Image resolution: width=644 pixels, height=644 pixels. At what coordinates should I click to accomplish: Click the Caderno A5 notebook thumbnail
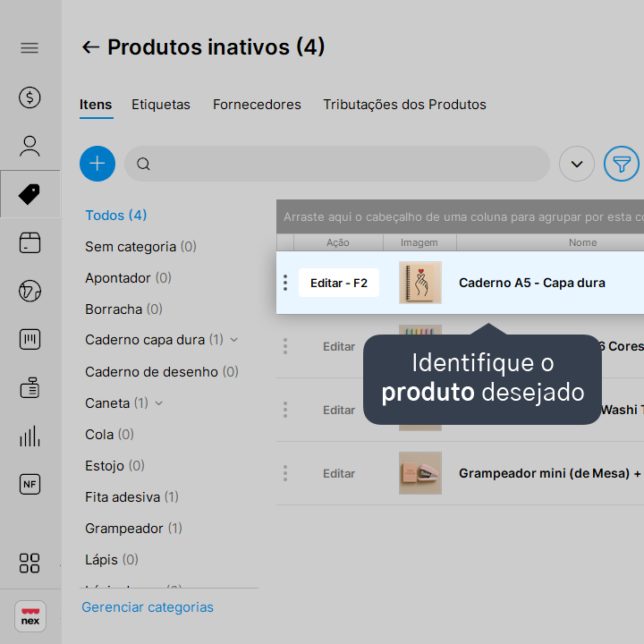point(420,283)
